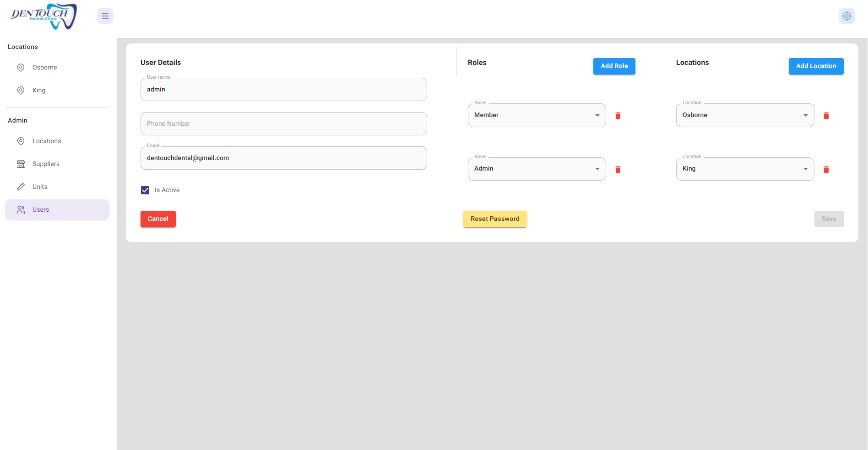Viewport: 868px width, 450px height.
Task: Open the Member roles dropdown
Action: (x=537, y=115)
